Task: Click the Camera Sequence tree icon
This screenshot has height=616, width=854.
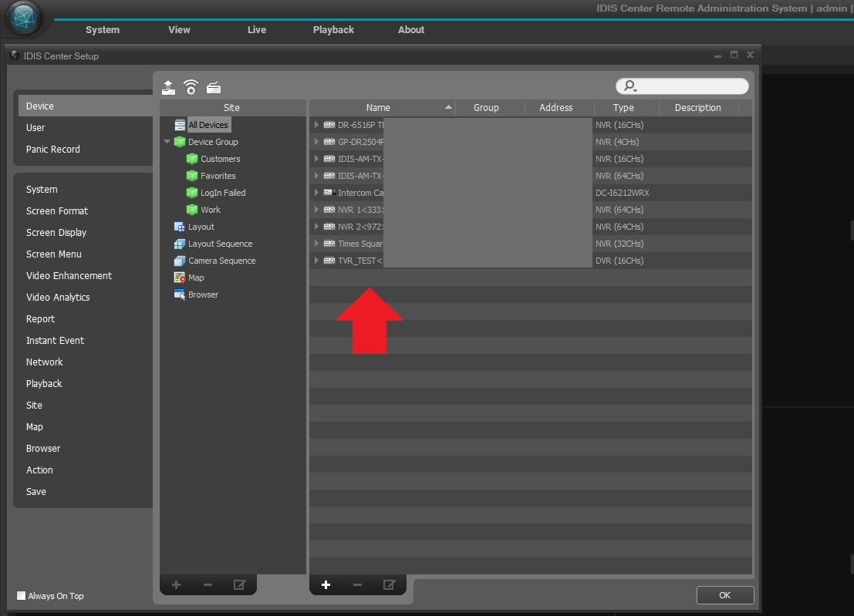Action: click(x=179, y=261)
